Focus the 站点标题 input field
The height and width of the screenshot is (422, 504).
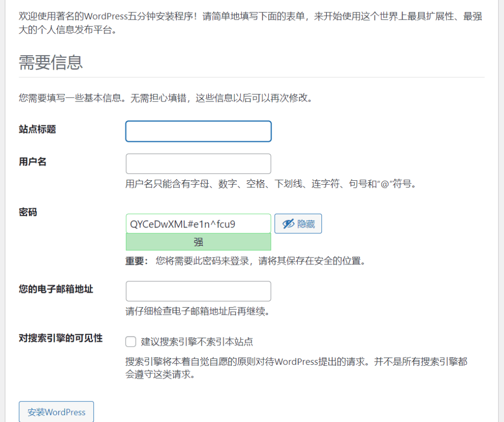coord(198,131)
